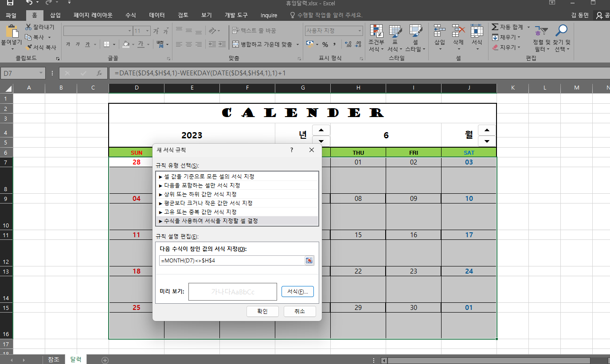Click the 확인 button

point(262,311)
